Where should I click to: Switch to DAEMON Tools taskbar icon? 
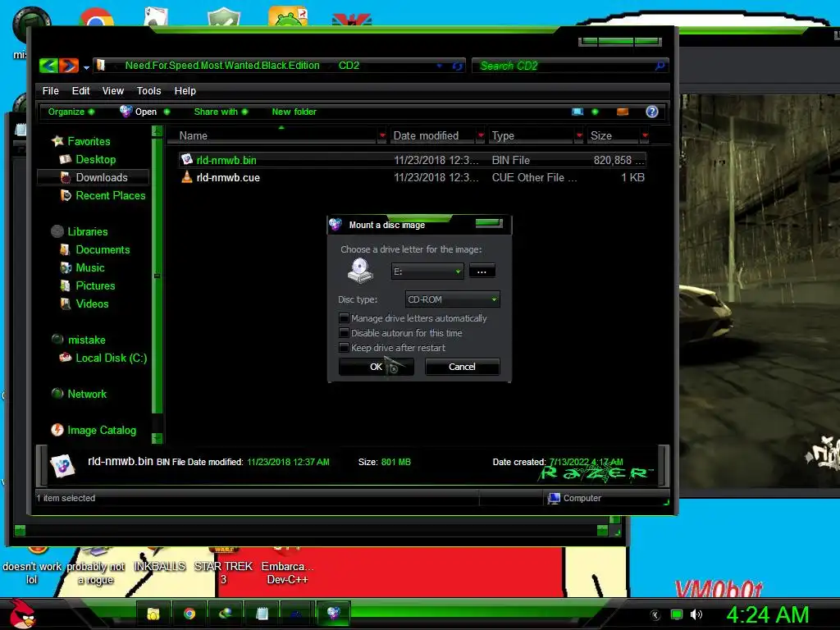(x=333, y=614)
